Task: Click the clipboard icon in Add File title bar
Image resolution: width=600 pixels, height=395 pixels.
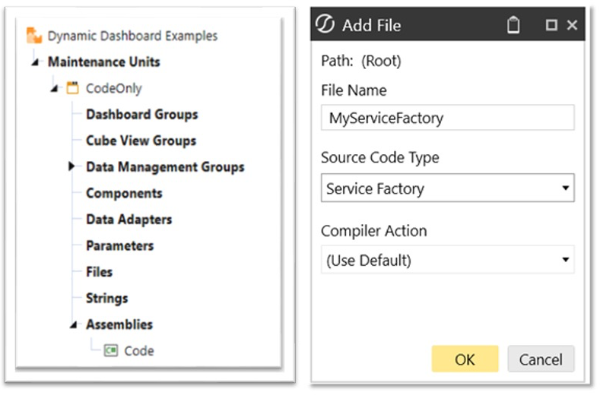Action: (x=514, y=25)
